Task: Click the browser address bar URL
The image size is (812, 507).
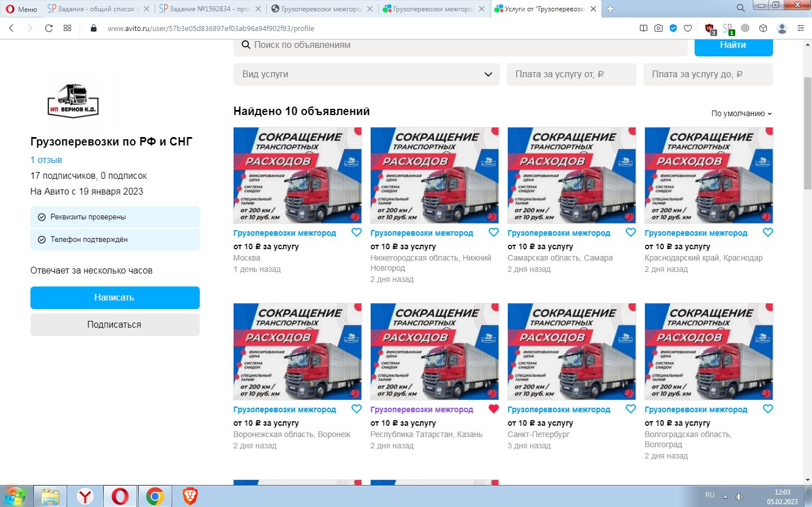Action: coord(210,28)
